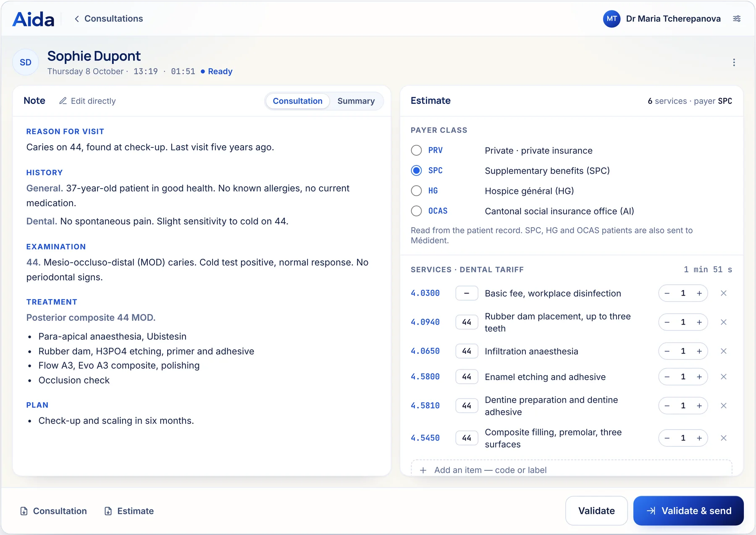Go back to Consultations
Viewport: 756px width, 535px height.
coord(109,18)
